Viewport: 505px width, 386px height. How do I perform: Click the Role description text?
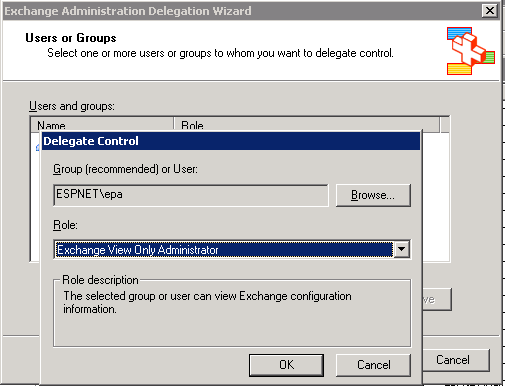pos(207,302)
